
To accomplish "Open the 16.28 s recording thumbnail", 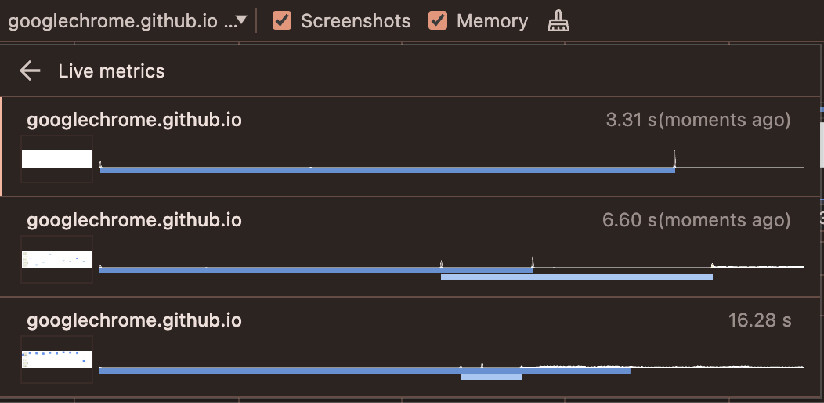I will [57, 360].
